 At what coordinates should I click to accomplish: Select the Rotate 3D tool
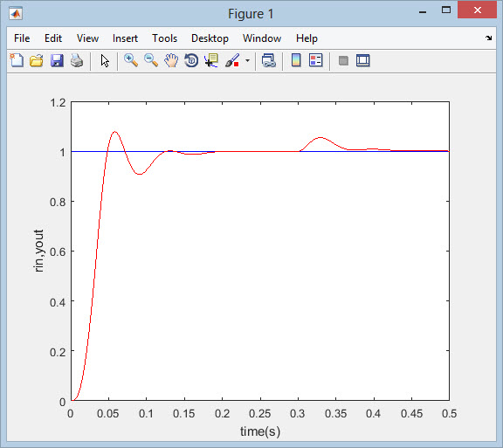pos(191,60)
